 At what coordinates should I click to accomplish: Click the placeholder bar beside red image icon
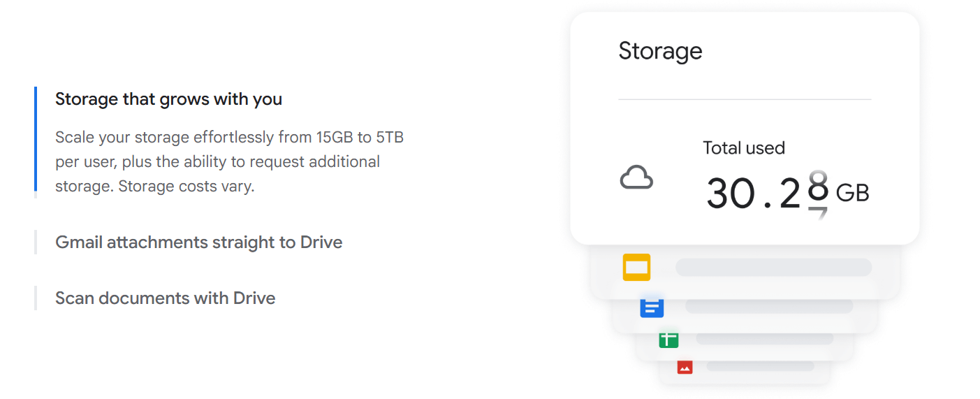pyautogui.click(x=760, y=366)
